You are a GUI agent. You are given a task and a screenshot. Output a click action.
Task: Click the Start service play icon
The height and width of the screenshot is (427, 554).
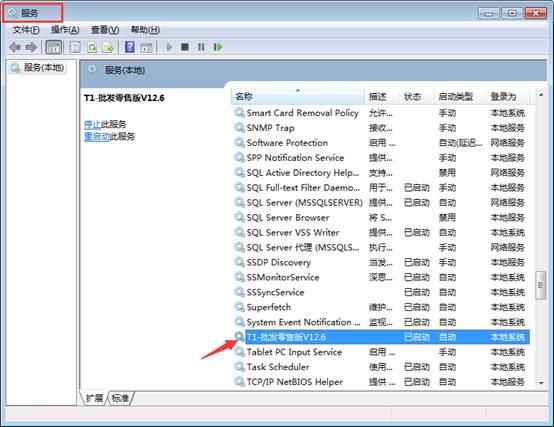click(x=169, y=47)
